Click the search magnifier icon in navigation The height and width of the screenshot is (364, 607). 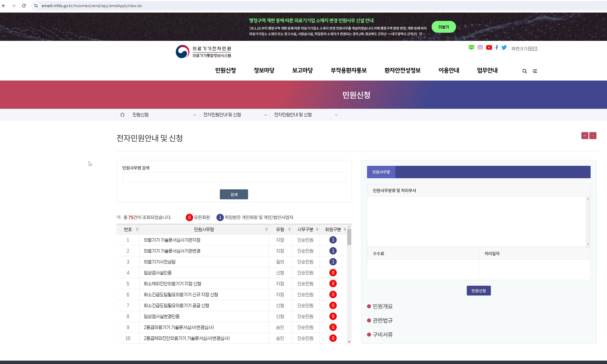pyautogui.click(x=525, y=71)
